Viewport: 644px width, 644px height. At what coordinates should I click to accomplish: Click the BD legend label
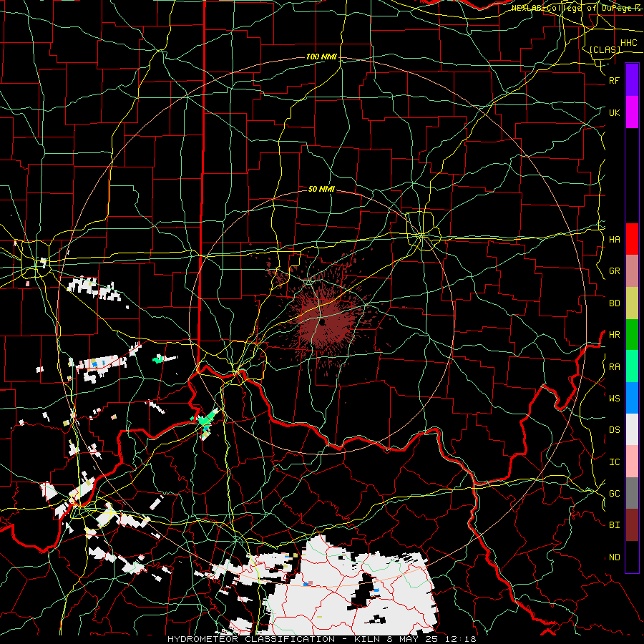(x=614, y=303)
